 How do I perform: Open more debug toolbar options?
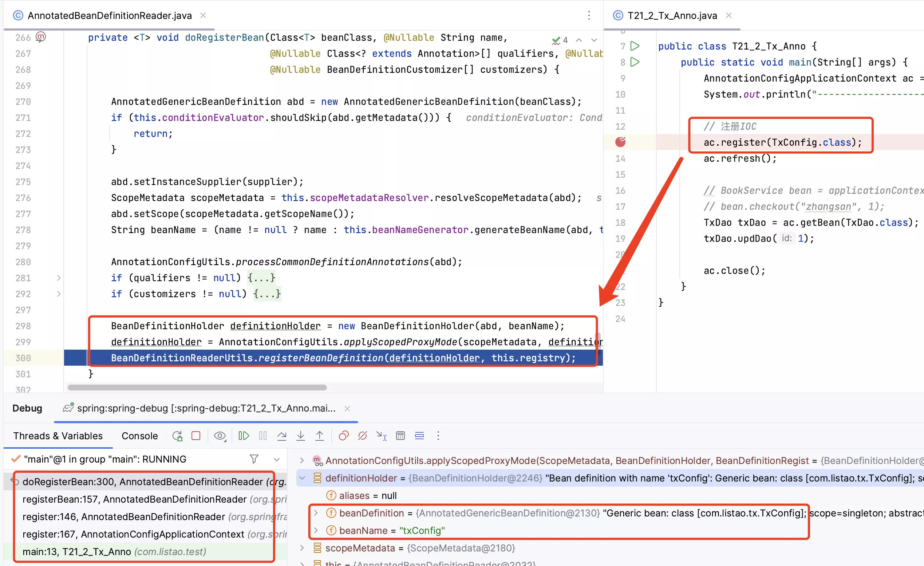[x=438, y=436]
